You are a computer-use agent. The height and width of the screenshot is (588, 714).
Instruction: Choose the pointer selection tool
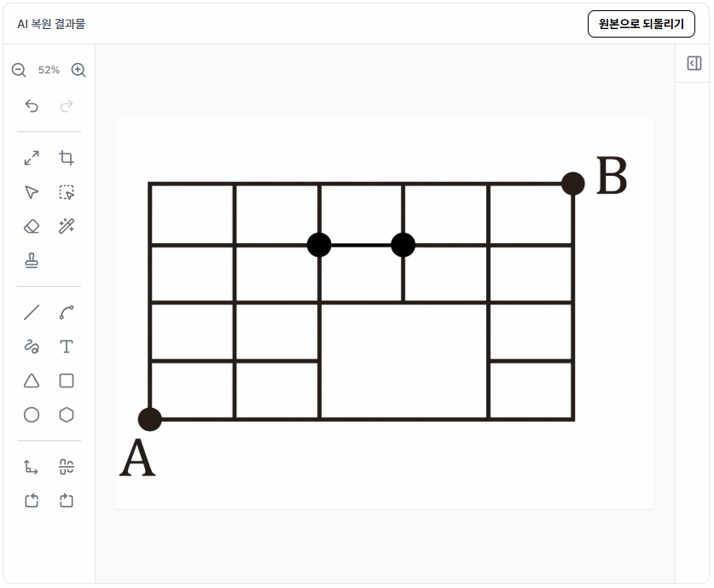(x=32, y=192)
